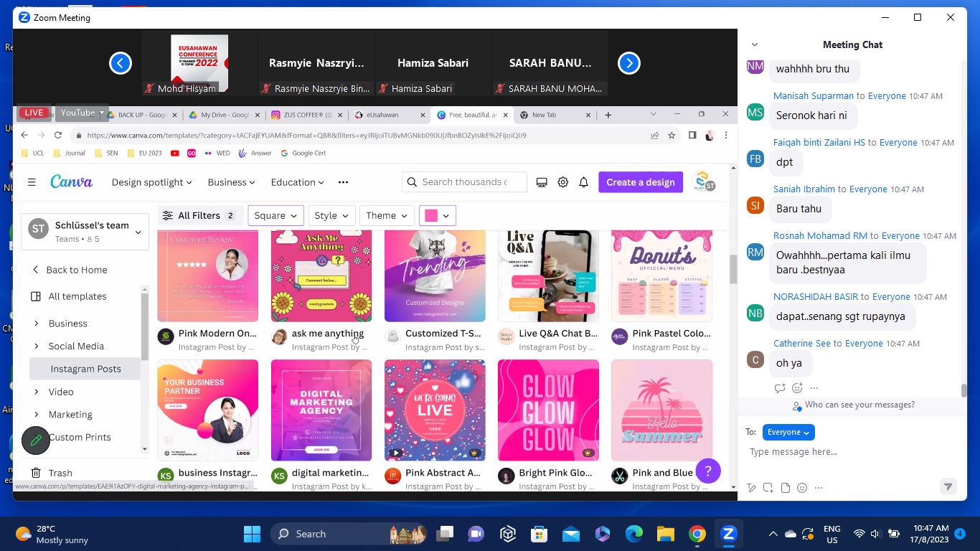Viewport: 980px width, 551px height.
Task: Click the Create a design button
Action: [x=640, y=182]
